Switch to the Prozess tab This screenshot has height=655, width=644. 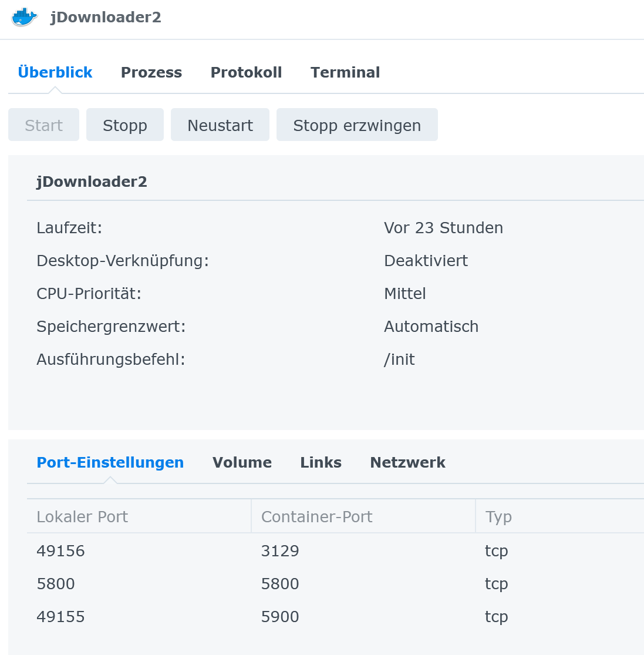pyautogui.click(x=151, y=72)
